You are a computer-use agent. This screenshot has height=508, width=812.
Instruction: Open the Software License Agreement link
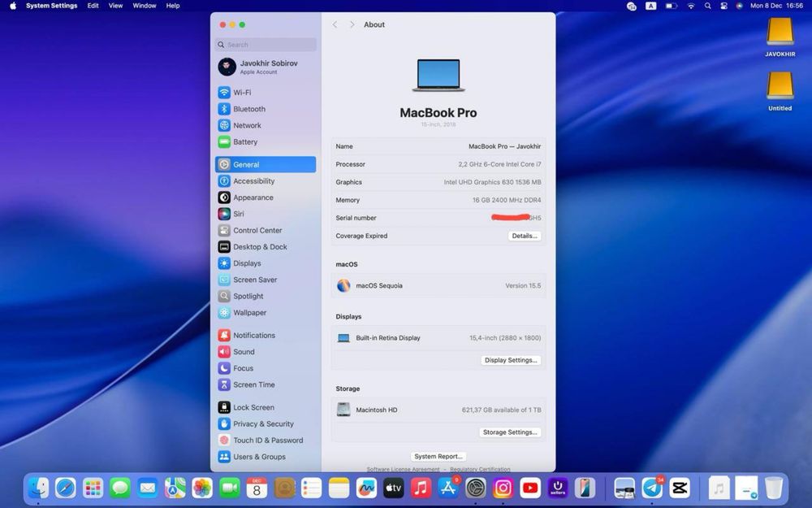[403, 469]
